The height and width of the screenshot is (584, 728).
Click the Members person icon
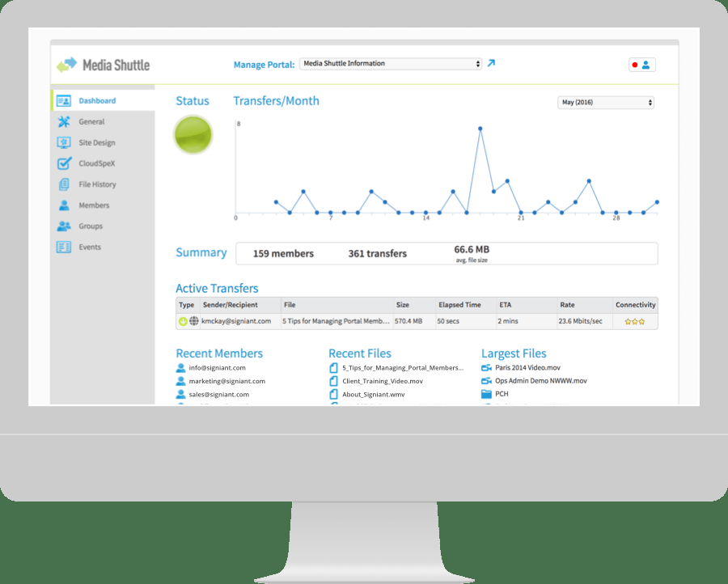64,205
